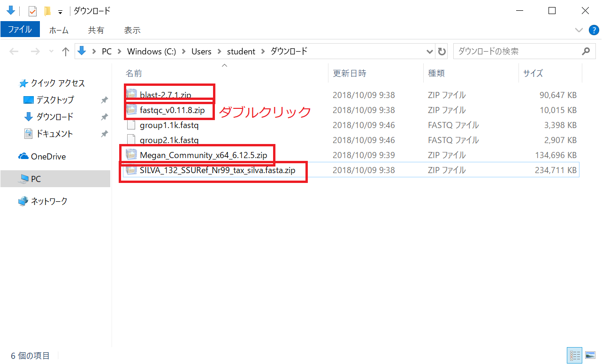Click the new folder quick access icon
The height and width of the screenshot is (364, 602).
(47, 11)
